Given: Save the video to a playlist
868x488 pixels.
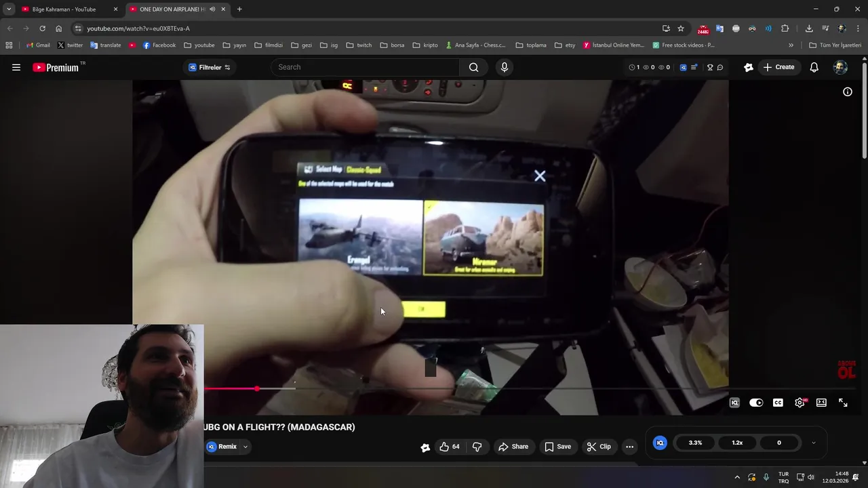Looking at the screenshot, I should click(x=558, y=447).
